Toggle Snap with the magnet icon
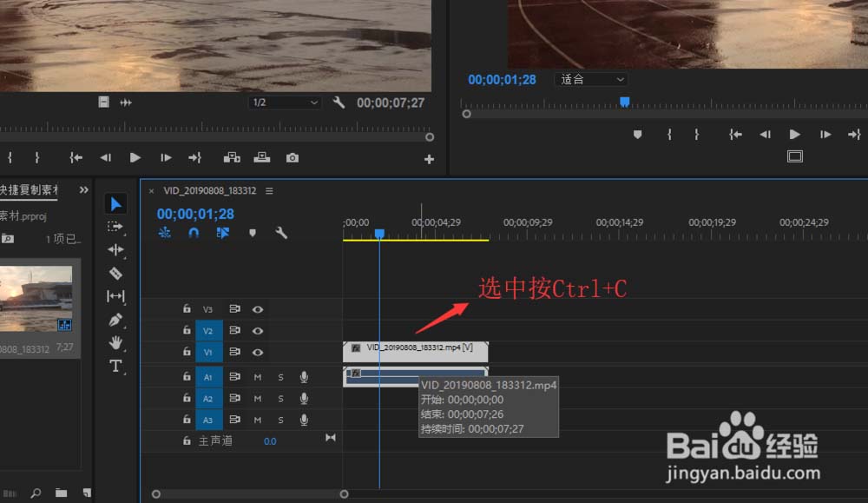 pyautogui.click(x=194, y=233)
